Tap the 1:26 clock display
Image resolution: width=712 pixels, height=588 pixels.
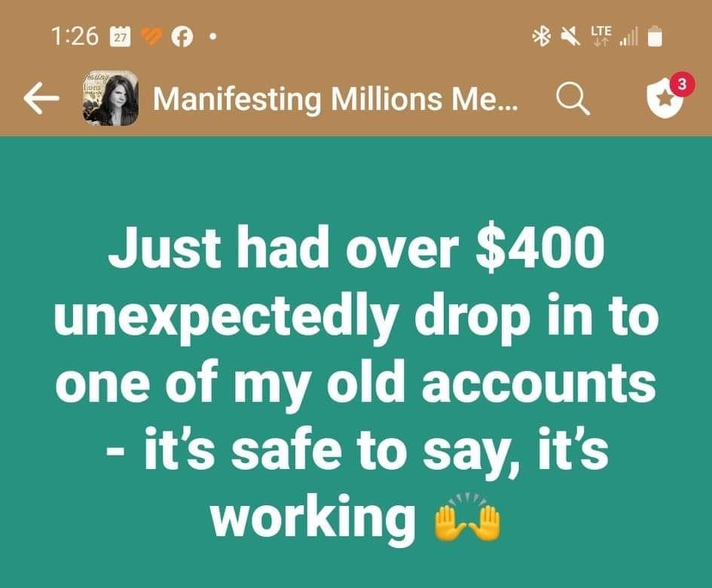[75, 37]
